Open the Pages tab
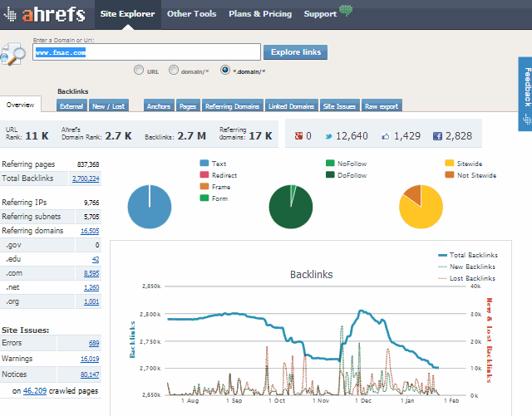The image size is (532, 416). (188, 106)
